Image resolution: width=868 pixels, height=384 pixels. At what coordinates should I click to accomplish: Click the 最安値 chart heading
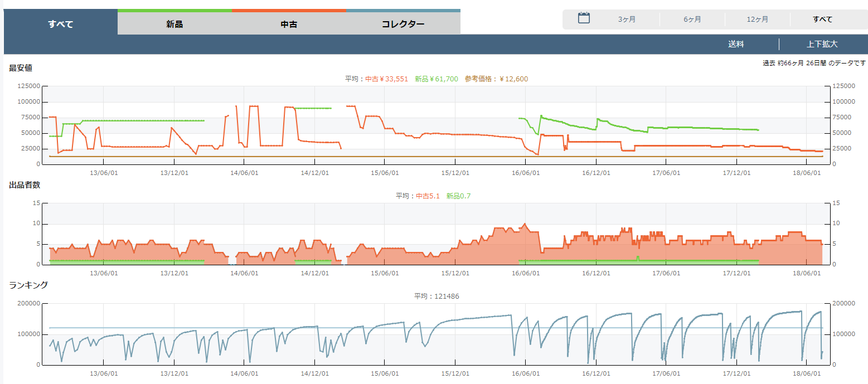[x=21, y=68]
